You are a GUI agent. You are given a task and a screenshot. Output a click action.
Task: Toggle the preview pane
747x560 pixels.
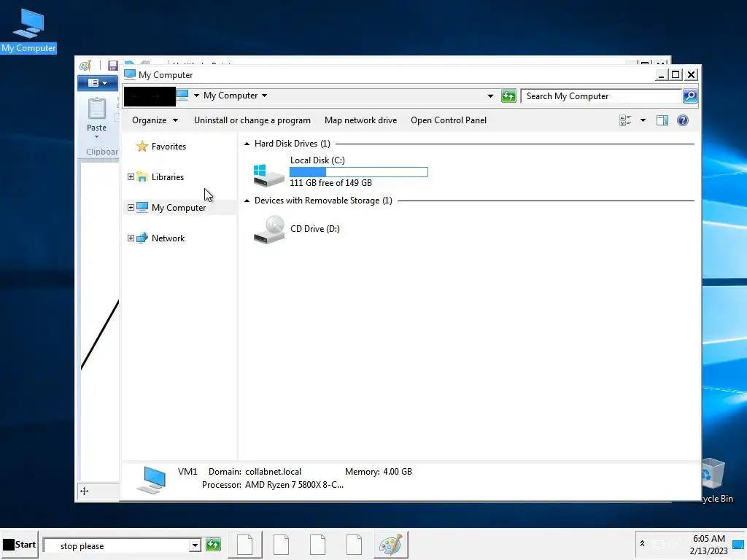(x=662, y=120)
